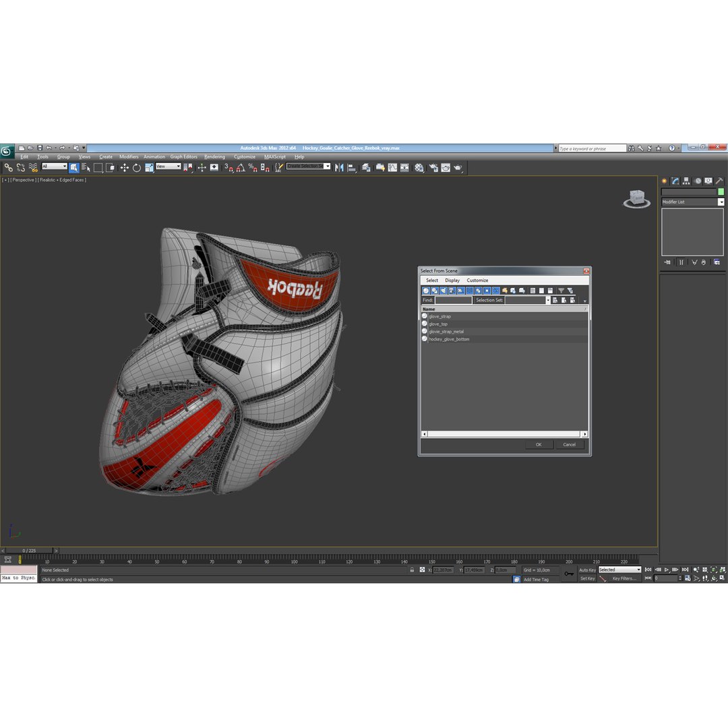Click Add Time Tag
Image resolution: width=728 pixels, height=728 pixels.
537,580
